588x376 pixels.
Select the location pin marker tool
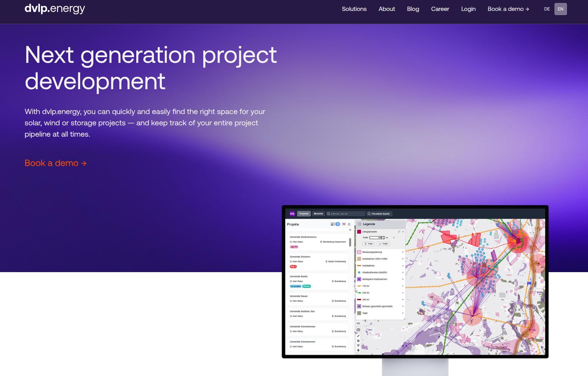coord(358,346)
